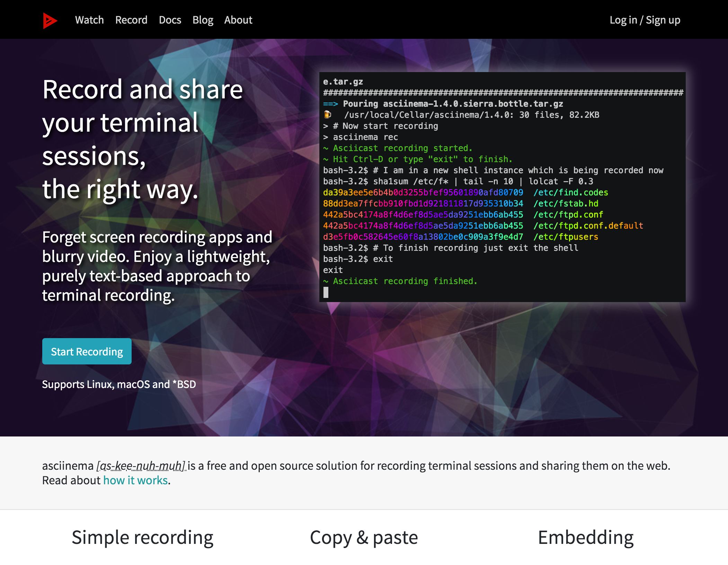Click the beer mug emoji in terminal
The width and height of the screenshot is (728, 565).
click(x=327, y=115)
